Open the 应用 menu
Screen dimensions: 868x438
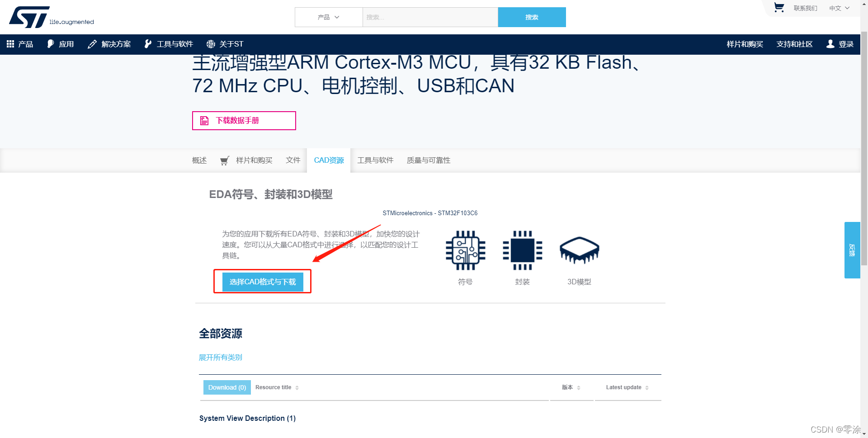coord(61,44)
